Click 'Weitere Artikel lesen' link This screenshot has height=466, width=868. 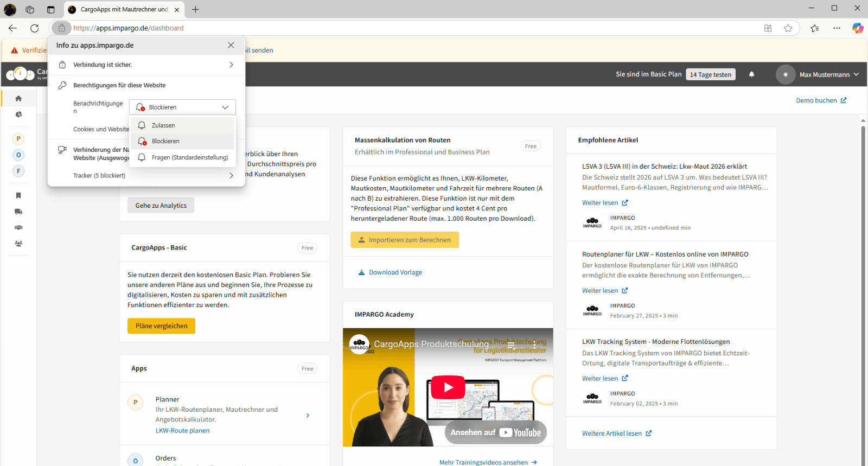pyautogui.click(x=617, y=433)
